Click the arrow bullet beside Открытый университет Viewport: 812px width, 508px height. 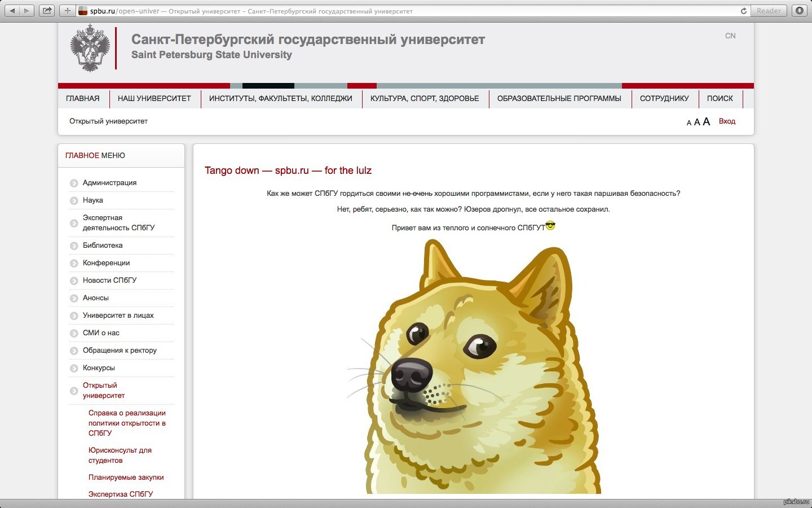point(74,391)
